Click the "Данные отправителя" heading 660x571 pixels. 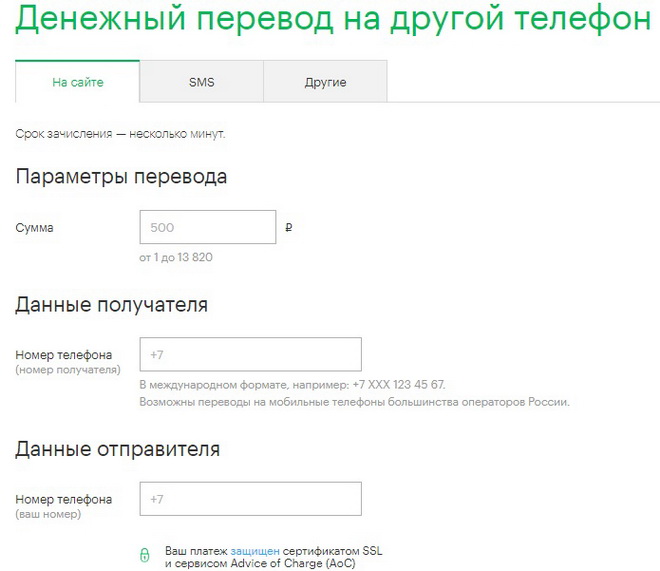click(118, 449)
